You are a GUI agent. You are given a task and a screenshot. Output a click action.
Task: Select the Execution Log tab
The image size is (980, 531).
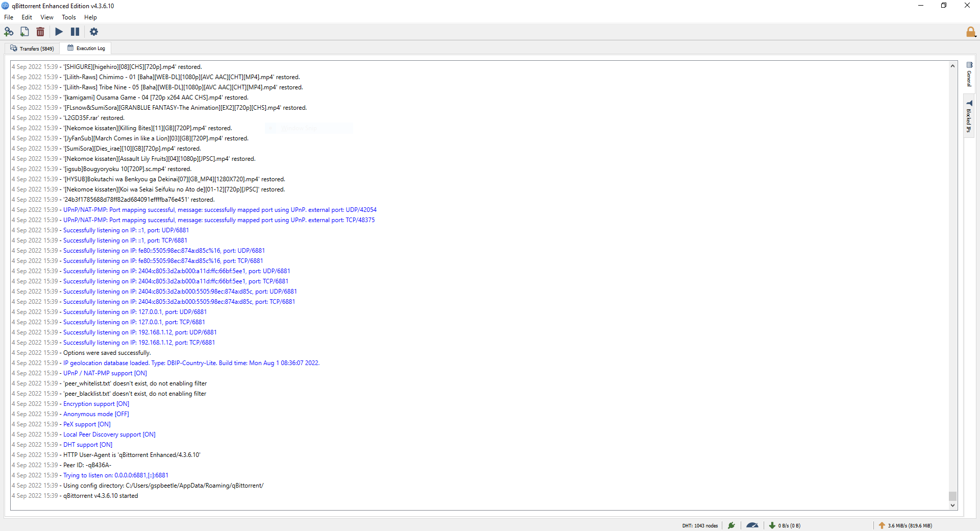pyautogui.click(x=86, y=49)
